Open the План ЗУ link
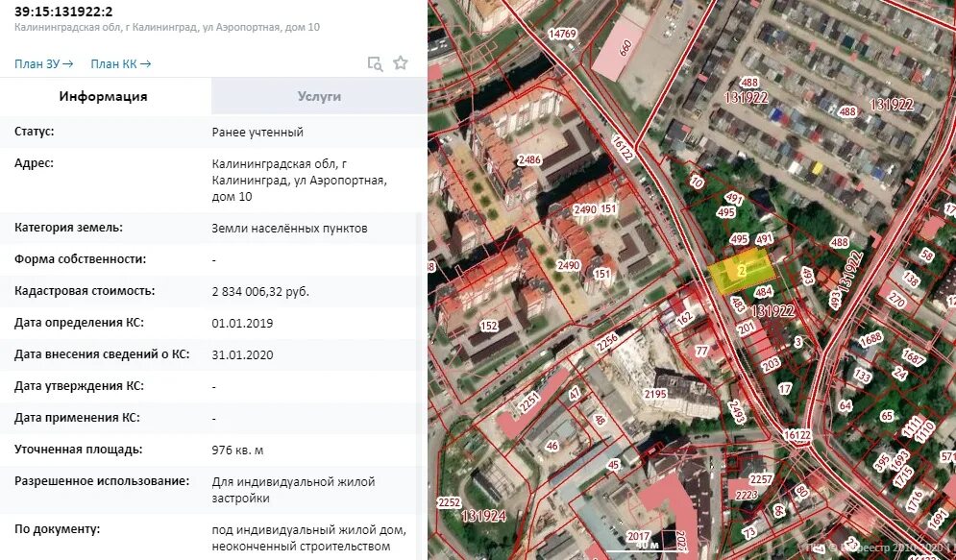This screenshot has height=560, width=956. [44, 64]
